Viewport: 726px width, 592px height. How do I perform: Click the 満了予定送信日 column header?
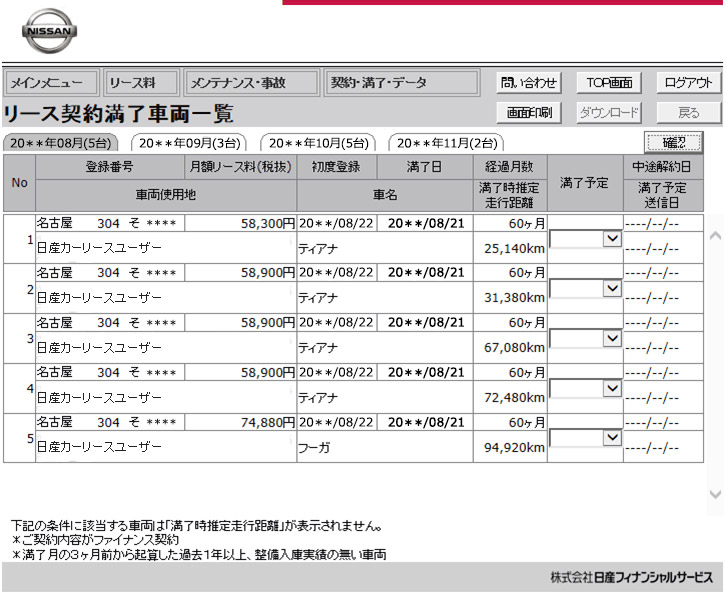[663, 195]
